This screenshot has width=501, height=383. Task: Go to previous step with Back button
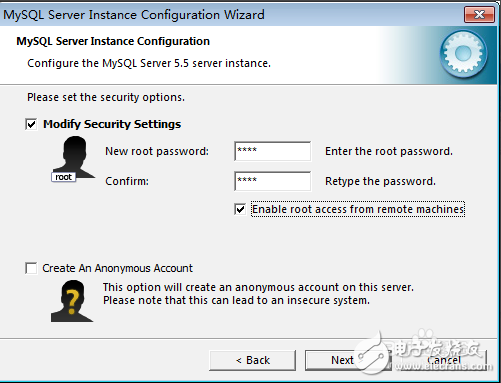[253, 360]
